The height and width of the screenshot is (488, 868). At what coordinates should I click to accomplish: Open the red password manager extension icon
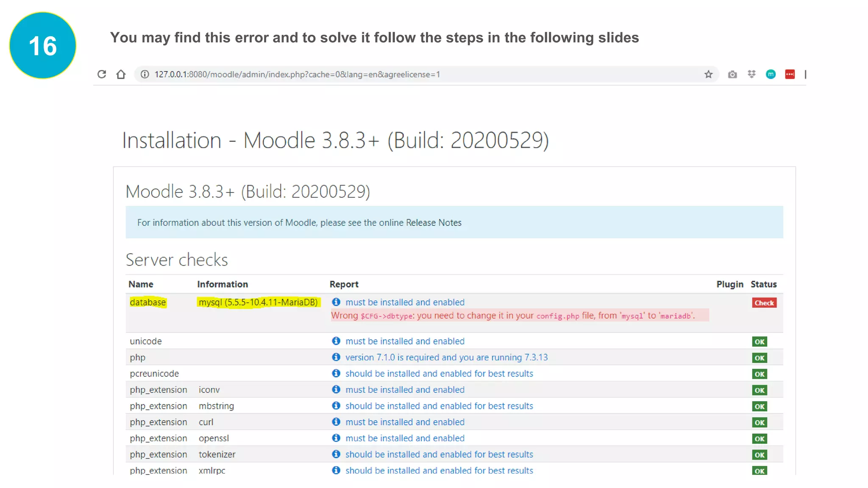[790, 75]
